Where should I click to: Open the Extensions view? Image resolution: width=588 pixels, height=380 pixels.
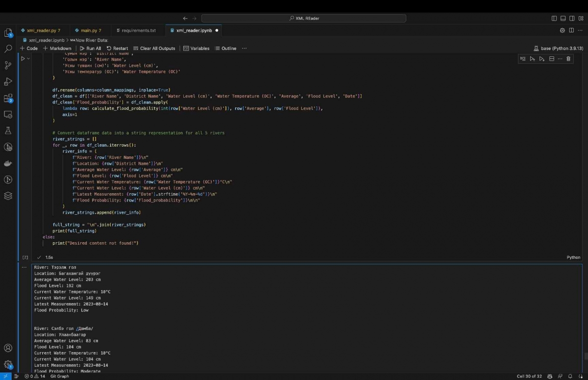coord(8,98)
